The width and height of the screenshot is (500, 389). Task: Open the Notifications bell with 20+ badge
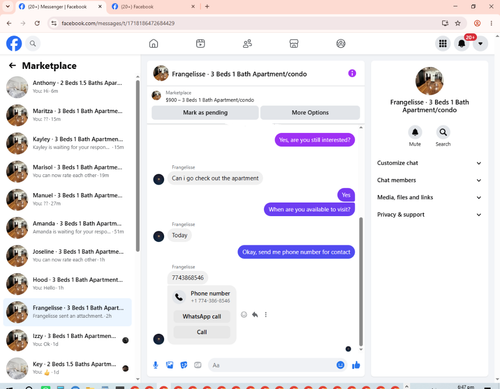462,43
